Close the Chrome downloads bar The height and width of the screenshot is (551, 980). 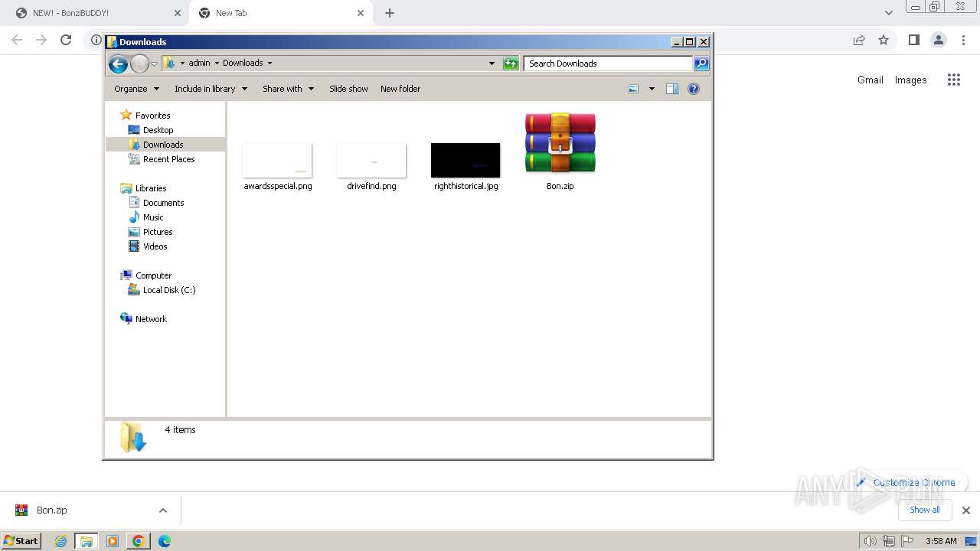click(965, 510)
